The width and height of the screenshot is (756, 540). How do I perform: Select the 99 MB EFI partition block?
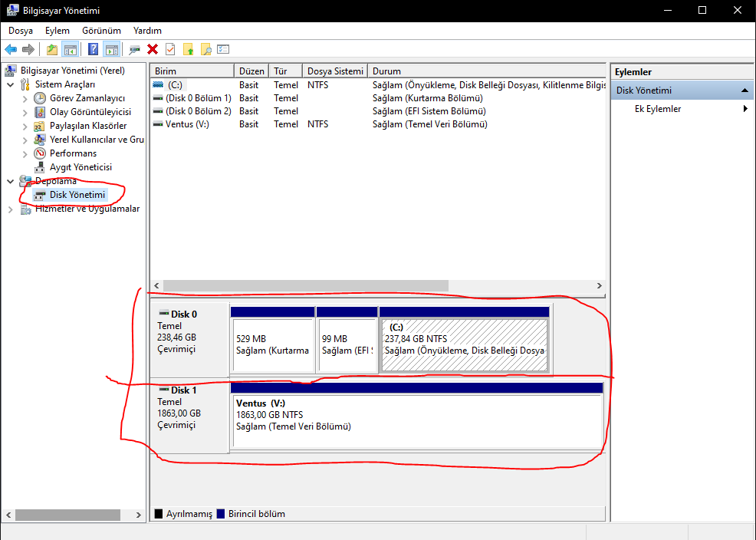pyautogui.click(x=347, y=341)
